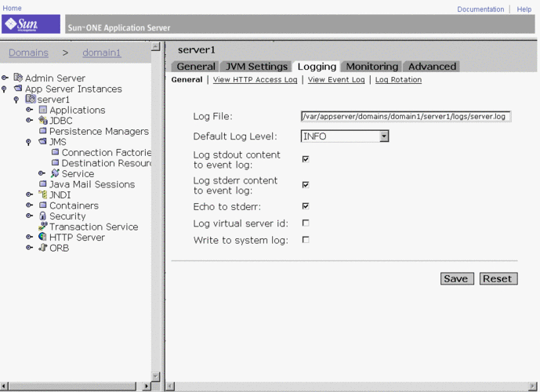
Task: Click the Transaction Service icon
Action: 42,226
